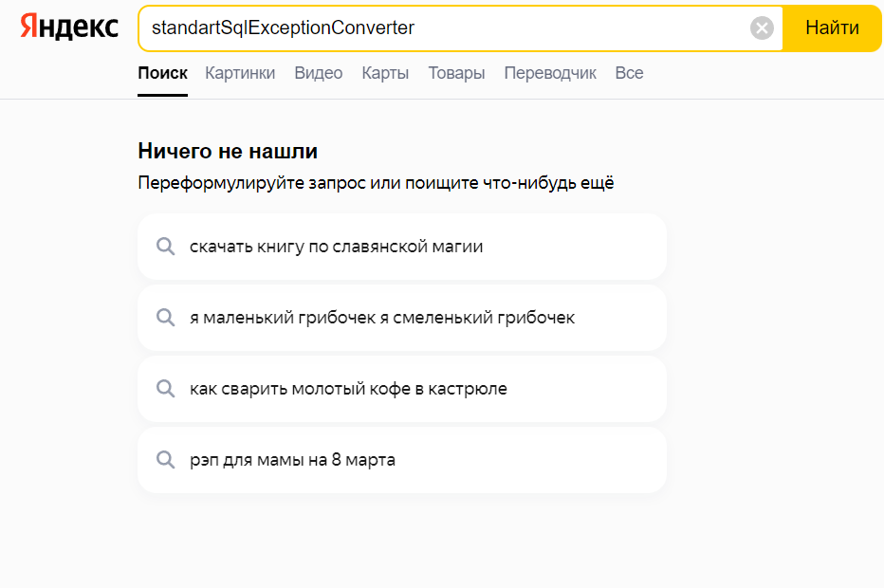The height and width of the screenshot is (588, 884).
Task: Click magnifier icon beside 8 марта suggestion
Action: (x=165, y=459)
